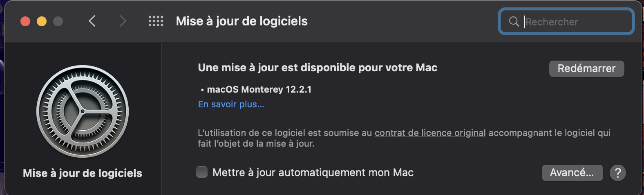Click the forward chevron arrow

pyautogui.click(x=123, y=21)
